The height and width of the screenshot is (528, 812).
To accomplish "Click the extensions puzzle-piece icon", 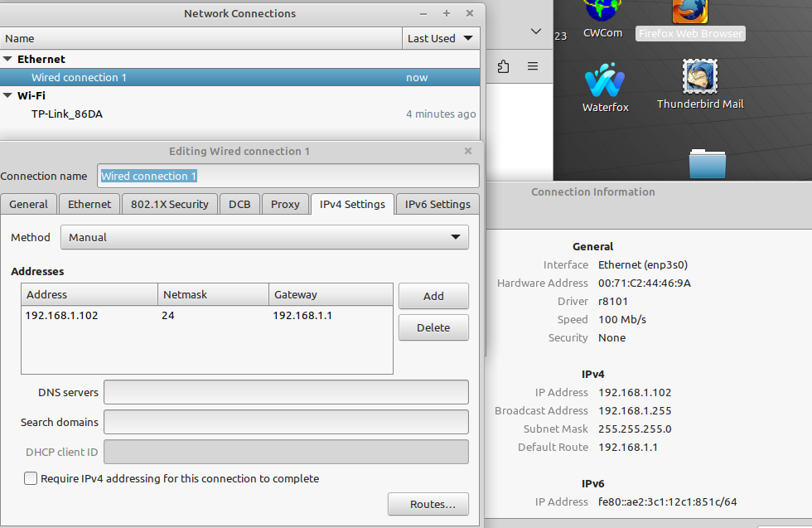I will (503, 66).
